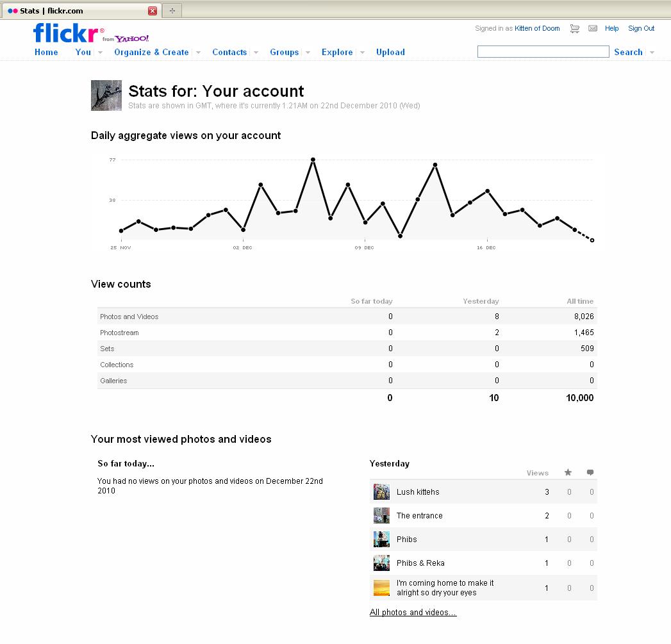
Task: Select the peak data point at 77 views
Action: tap(313, 160)
